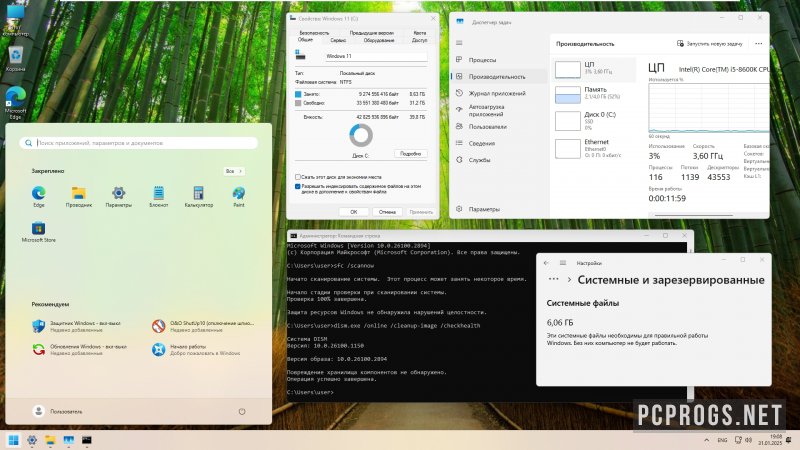800x450 pixels.
Task: Select Автозагрузка приложений in Task Manager
Action: click(497, 110)
